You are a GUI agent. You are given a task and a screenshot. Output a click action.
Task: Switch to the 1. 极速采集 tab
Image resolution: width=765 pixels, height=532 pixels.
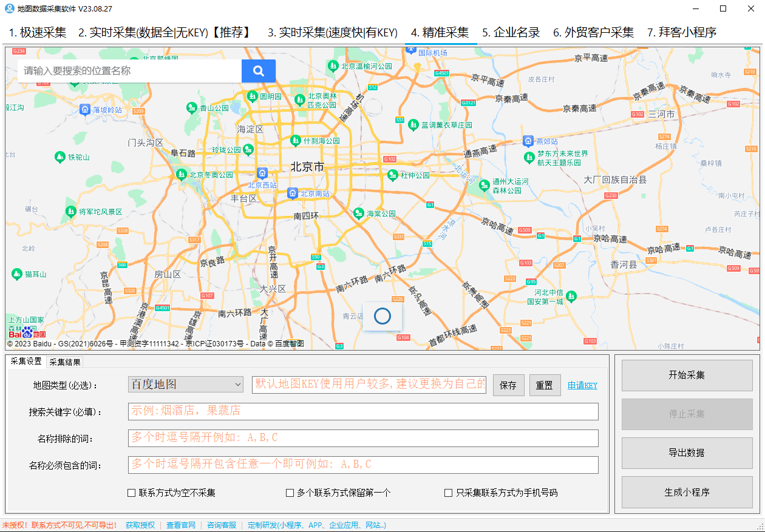pos(38,33)
